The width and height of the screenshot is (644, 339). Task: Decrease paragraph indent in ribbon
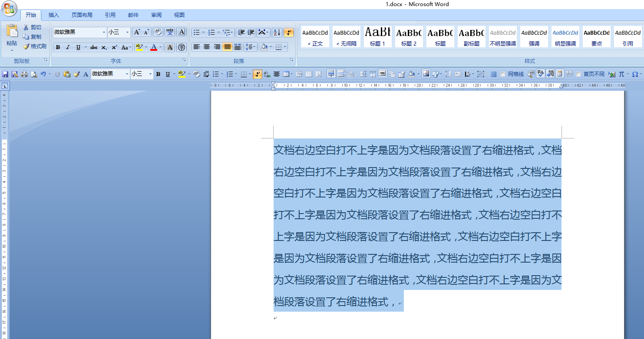[x=241, y=33]
